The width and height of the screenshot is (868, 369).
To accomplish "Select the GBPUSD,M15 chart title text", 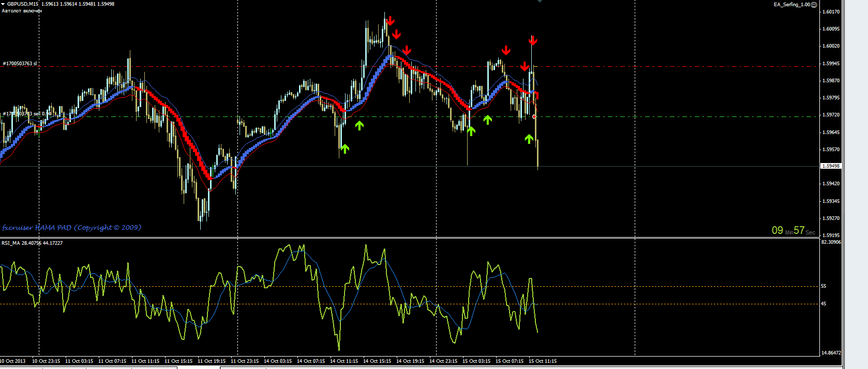I will [x=23, y=4].
